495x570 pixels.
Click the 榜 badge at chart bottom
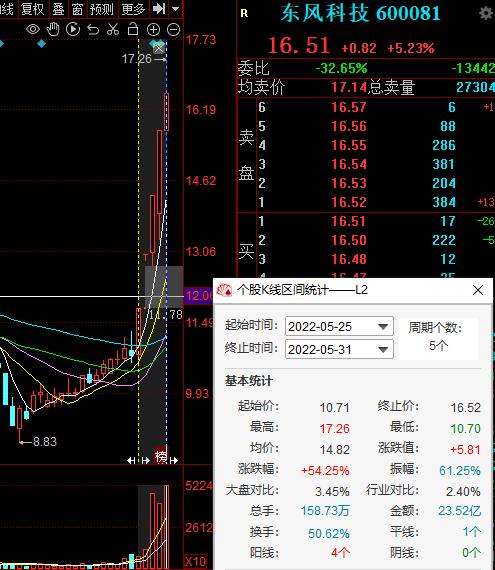tap(161, 456)
